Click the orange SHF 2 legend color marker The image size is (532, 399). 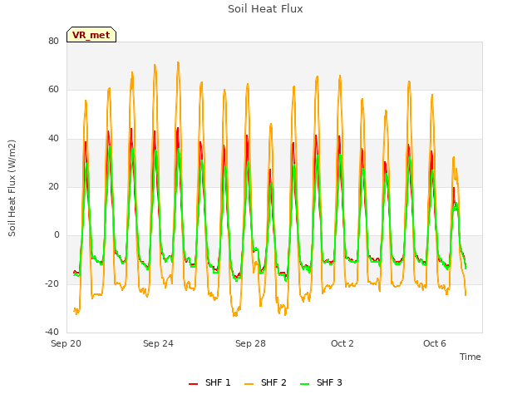click(249, 384)
